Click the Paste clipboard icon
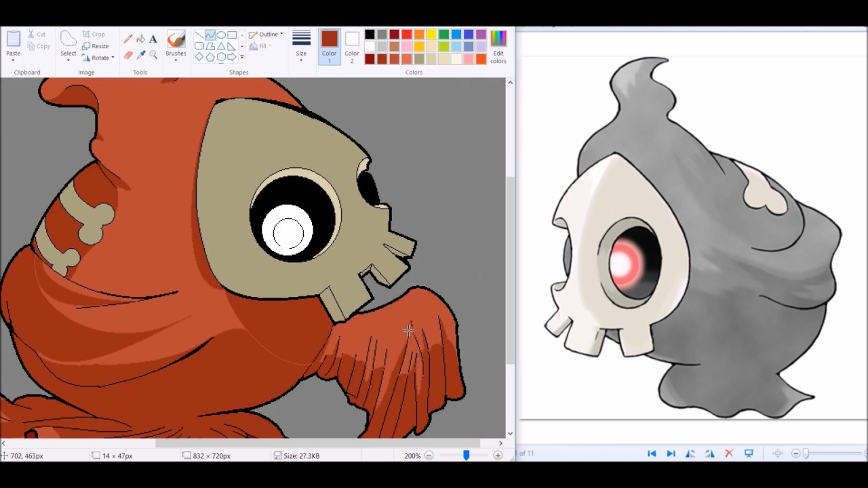This screenshot has width=868, height=488. coord(14,39)
